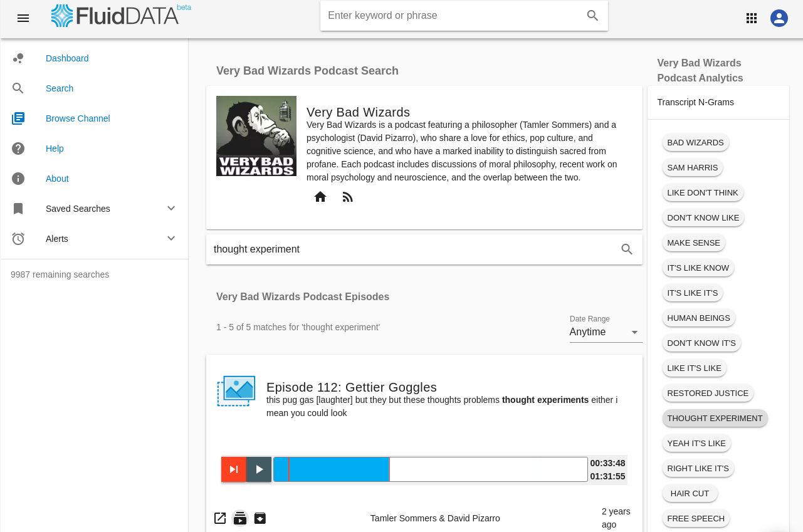Click the Dashboard sidebar icon
803x532 pixels.
pos(18,58)
